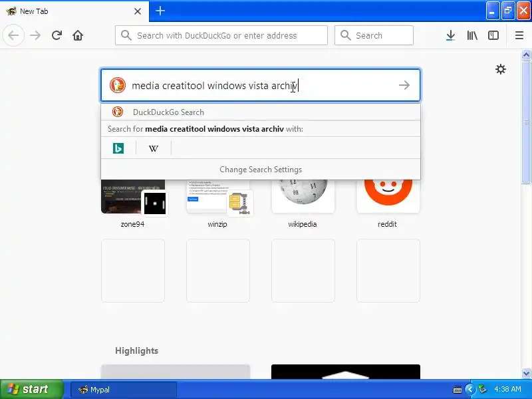Open the reddit top site tile
Viewport: 532px width, 399px height.
pos(388,203)
